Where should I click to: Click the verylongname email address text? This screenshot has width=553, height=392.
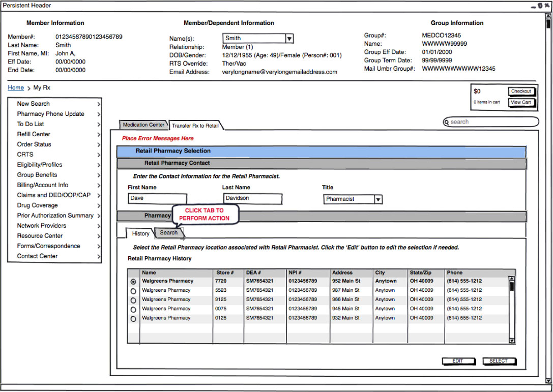(x=280, y=72)
